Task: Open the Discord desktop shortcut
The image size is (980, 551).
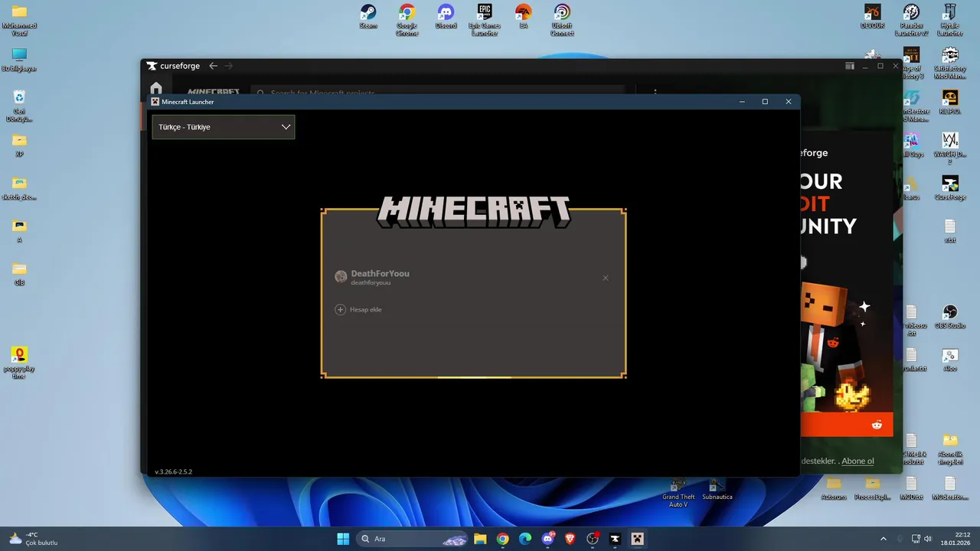Action: 446,17
